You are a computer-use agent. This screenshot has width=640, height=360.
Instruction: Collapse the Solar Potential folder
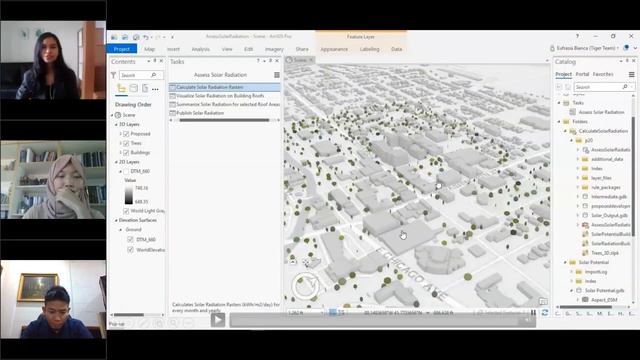click(x=565, y=262)
